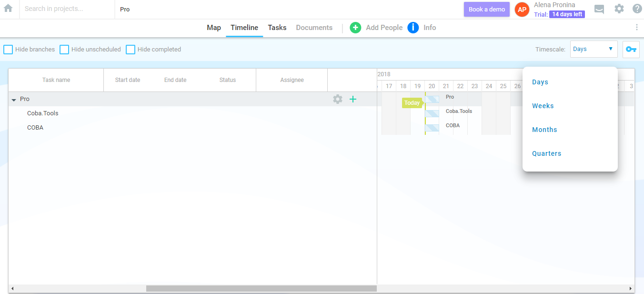644x294 pixels.
Task: Select the COBA task row
Action: (x=192, y=128)
